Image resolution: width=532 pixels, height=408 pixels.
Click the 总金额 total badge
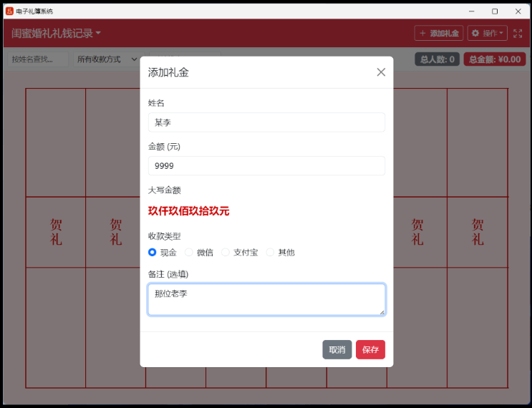pyautogui.click(x=495, y=59)
